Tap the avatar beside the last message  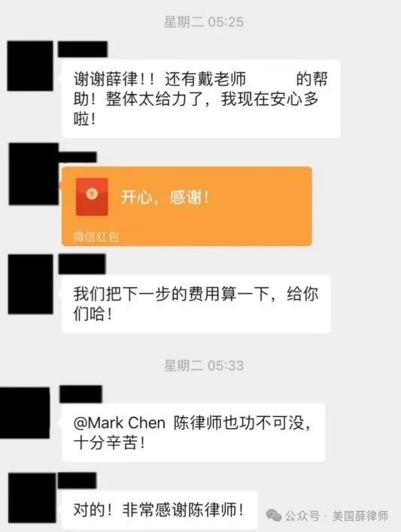click(32, 498)
